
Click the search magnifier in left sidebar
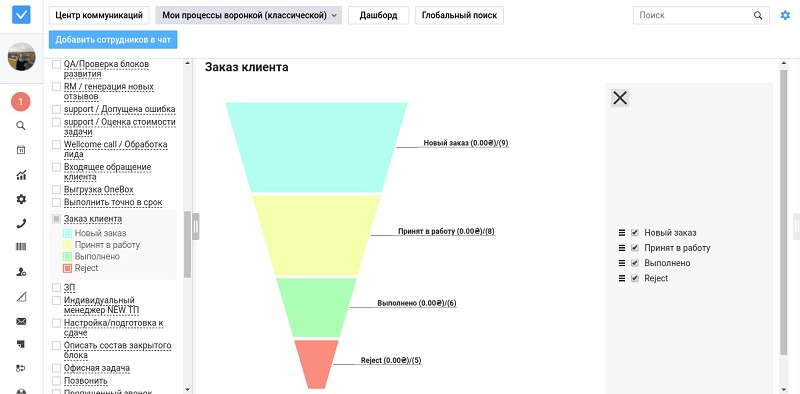21,126
